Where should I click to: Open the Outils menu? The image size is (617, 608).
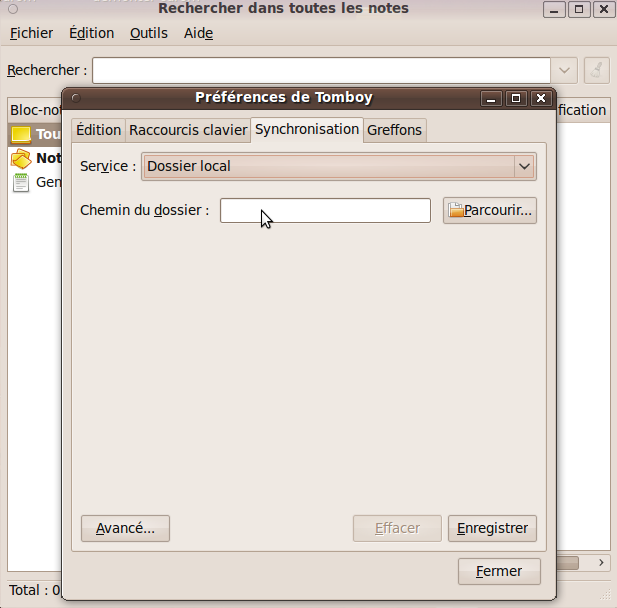[149, 33]
